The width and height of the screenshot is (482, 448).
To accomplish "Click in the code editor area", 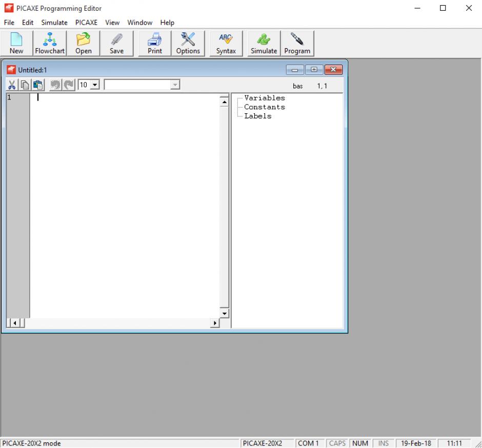I will tap(125, 206).
